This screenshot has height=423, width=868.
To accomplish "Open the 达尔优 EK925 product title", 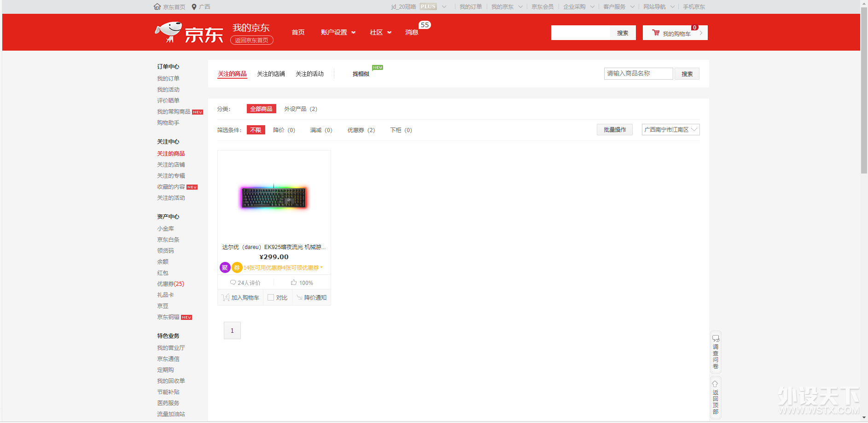I will point(274,247).
